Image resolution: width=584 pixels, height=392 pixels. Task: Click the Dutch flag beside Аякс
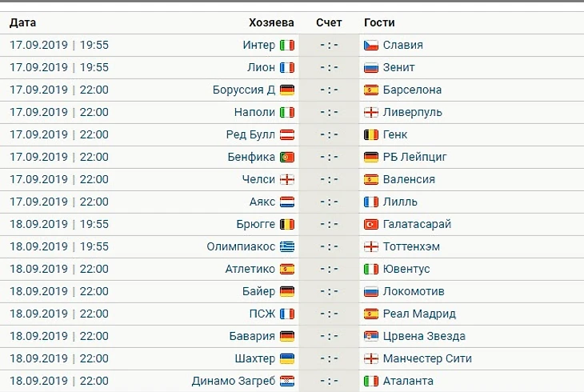point(286,202)
